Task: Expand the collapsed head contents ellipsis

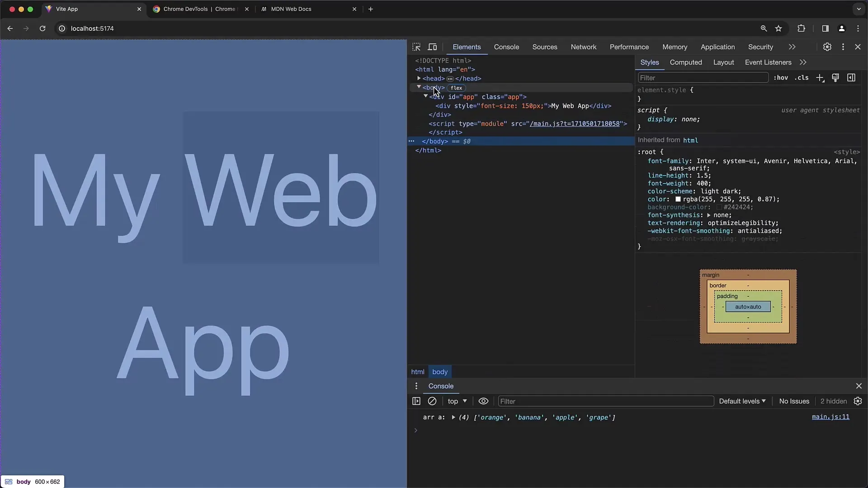Action: (450, 79)
